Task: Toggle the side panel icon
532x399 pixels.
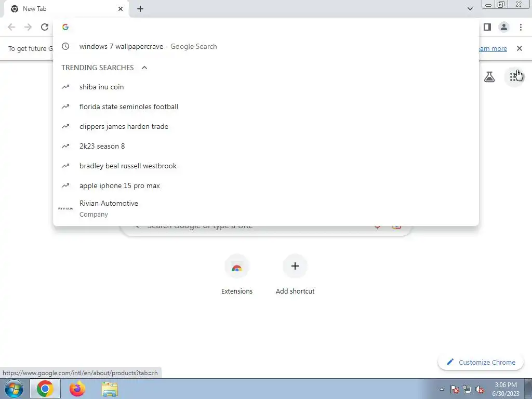Action: (487, 27)
